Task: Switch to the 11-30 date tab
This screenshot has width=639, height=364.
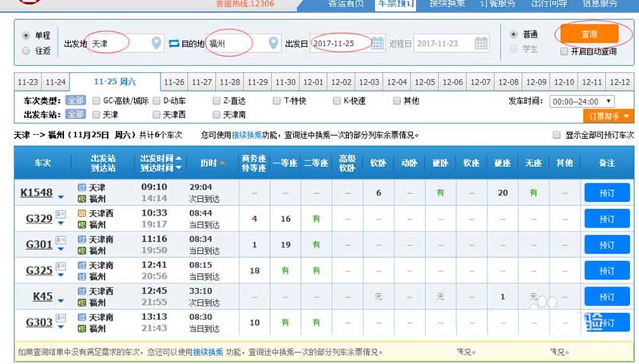Action: pos(285,82)
